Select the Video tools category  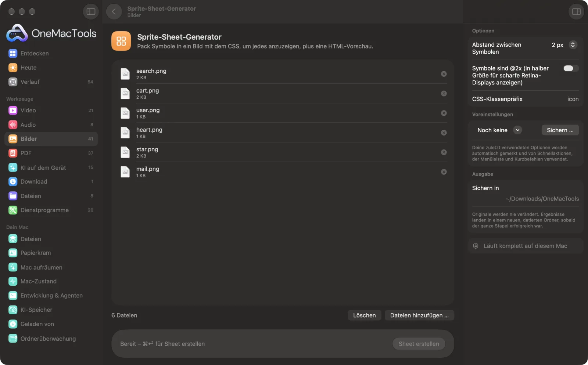[x=51, y=110]
